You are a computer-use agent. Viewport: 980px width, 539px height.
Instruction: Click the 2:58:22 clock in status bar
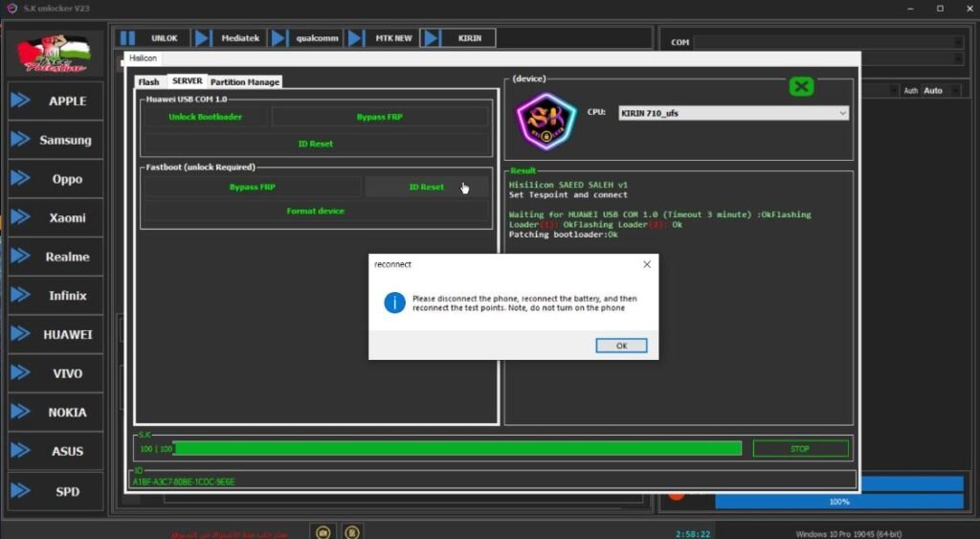[x=693, y=534]
